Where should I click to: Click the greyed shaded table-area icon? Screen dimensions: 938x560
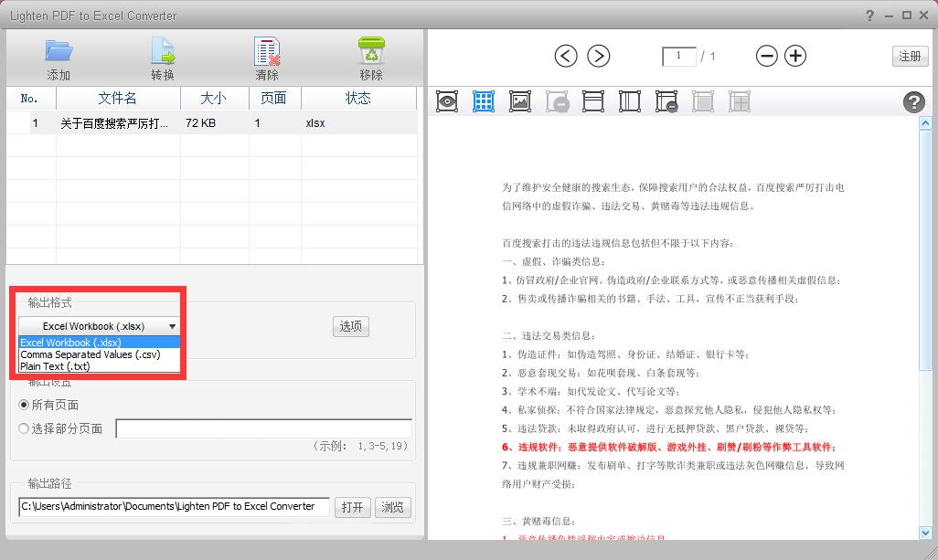click(x=703, y=101)
